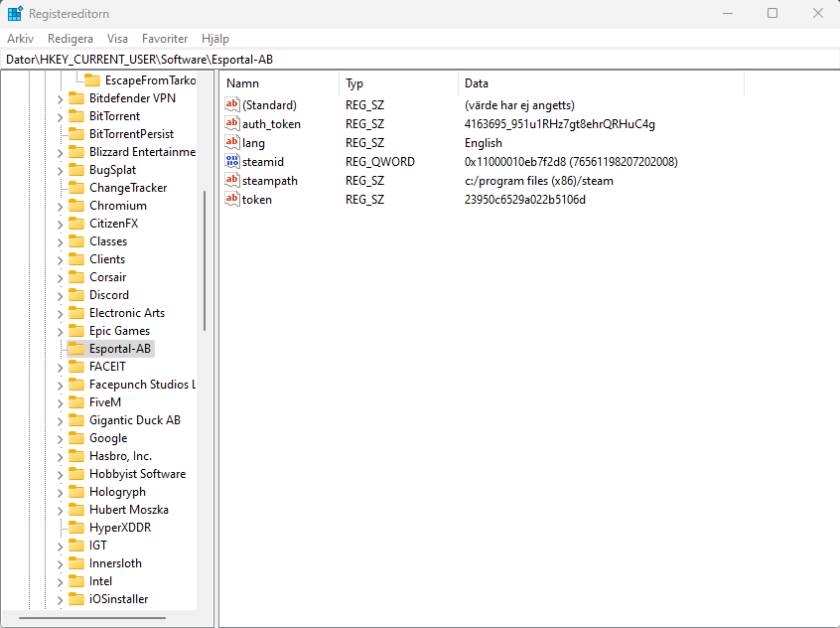Viewport: 840px width, 628px height.
Task: Click the Intel folder icon
Action: (76, 581)
